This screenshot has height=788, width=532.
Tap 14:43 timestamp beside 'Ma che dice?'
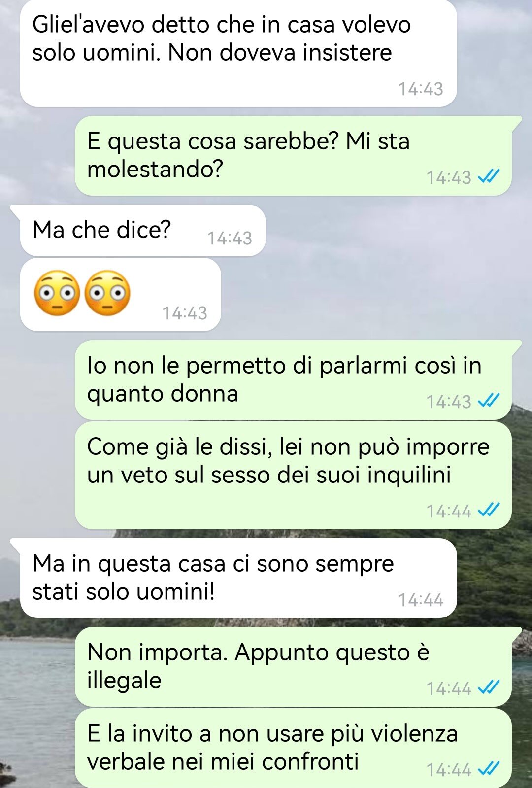[230, 238]
